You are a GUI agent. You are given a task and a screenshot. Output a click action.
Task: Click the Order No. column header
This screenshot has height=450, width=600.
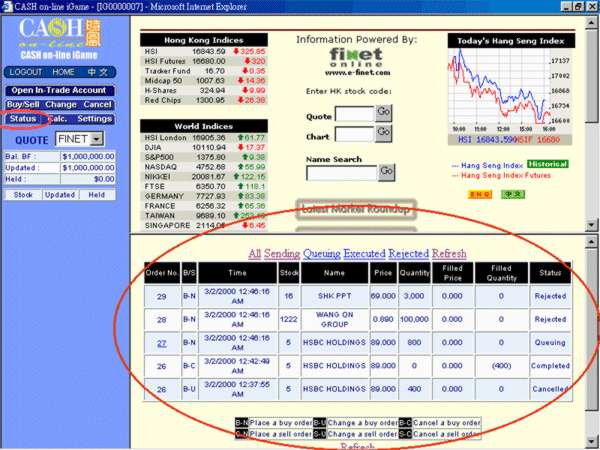point(162,273)
